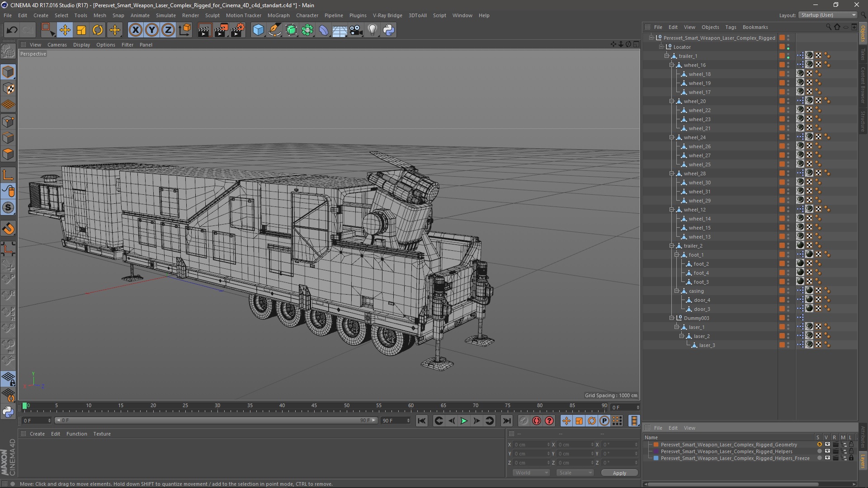Collapse the wheel_28 tree node
Image resolution: width=868 pixels, height=488 pixels.
coord(672,174)
